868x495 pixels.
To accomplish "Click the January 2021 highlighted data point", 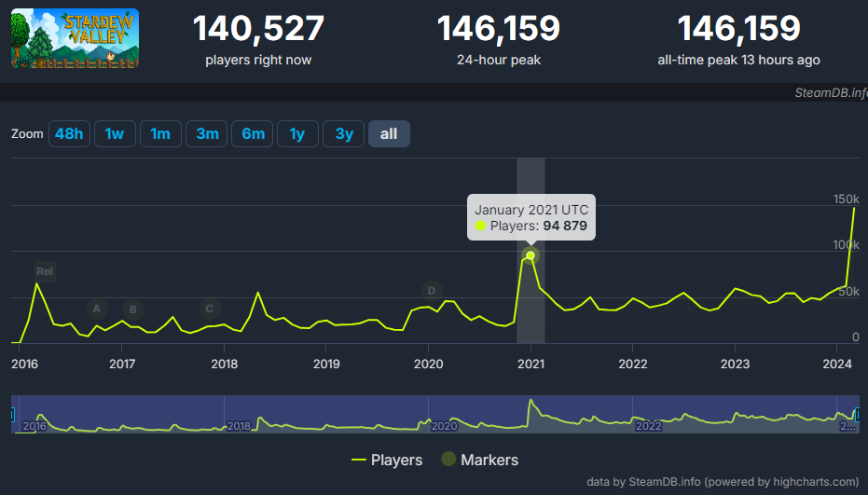I will pos(530,255).
